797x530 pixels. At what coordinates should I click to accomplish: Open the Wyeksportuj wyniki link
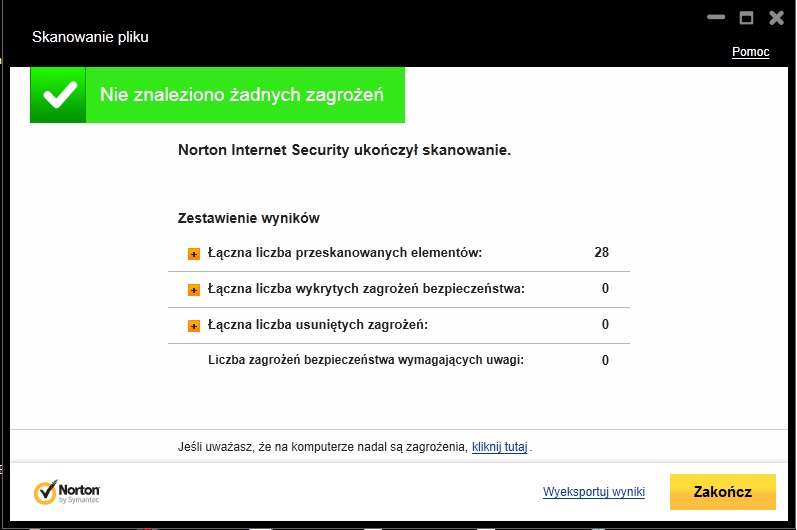(x=594, y=492)
